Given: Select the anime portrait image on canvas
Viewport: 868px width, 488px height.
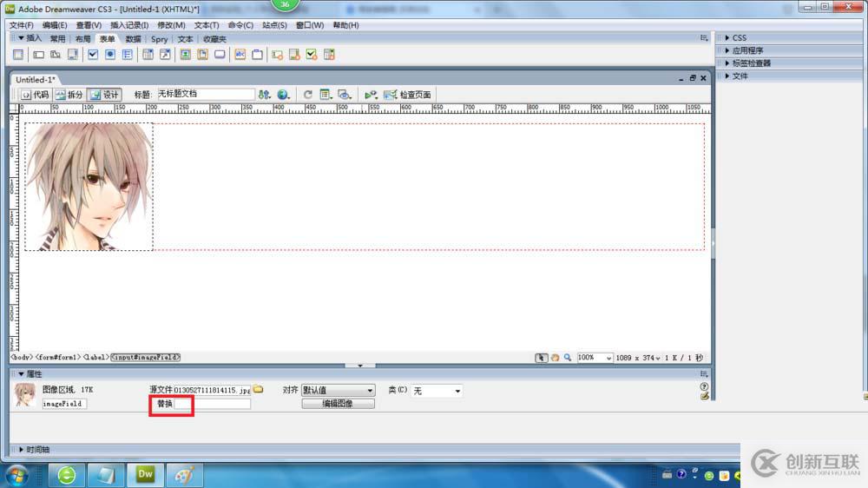Looking at the screenshot, I should click(89, 187).
